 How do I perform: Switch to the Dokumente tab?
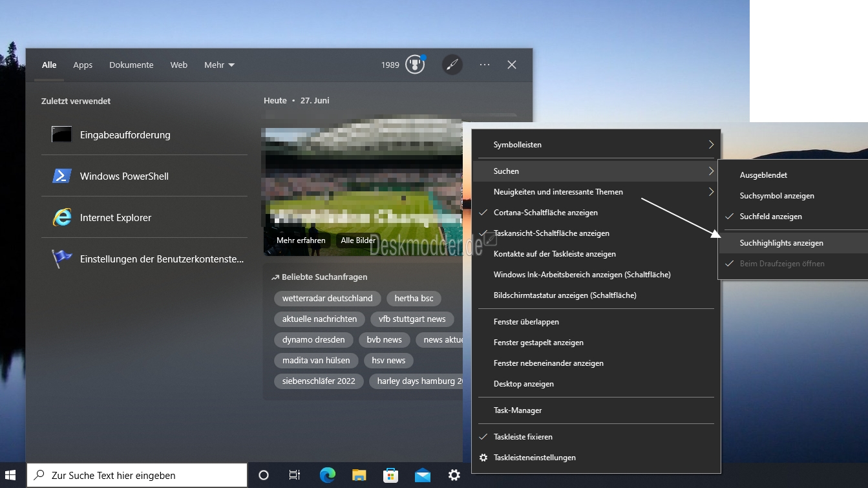131,65
